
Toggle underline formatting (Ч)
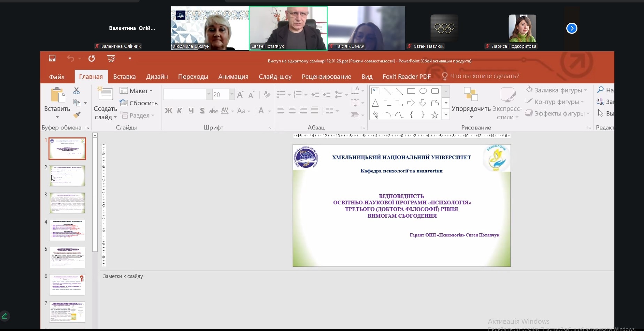click(x=191, y=111)
